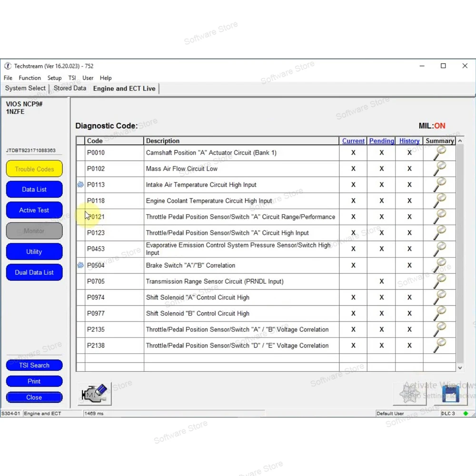Click freeze frame snowflake beside P0113

click(80, 185)
